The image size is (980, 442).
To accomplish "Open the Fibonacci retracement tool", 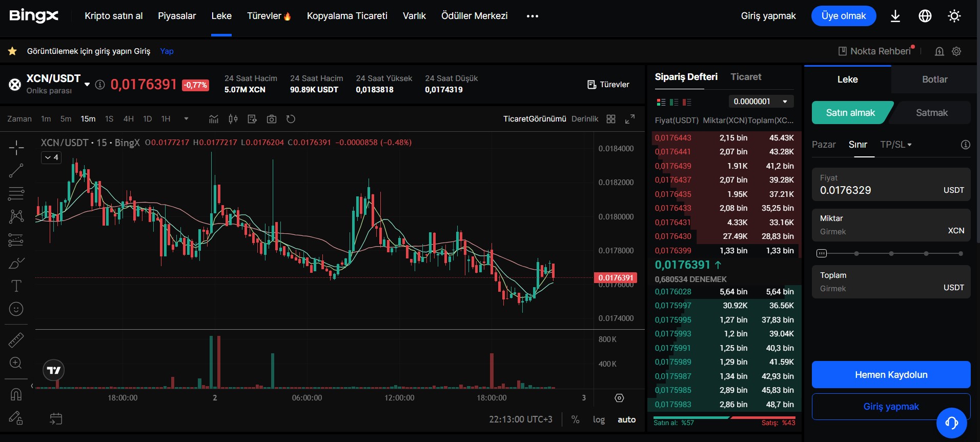I will [16, 193].
